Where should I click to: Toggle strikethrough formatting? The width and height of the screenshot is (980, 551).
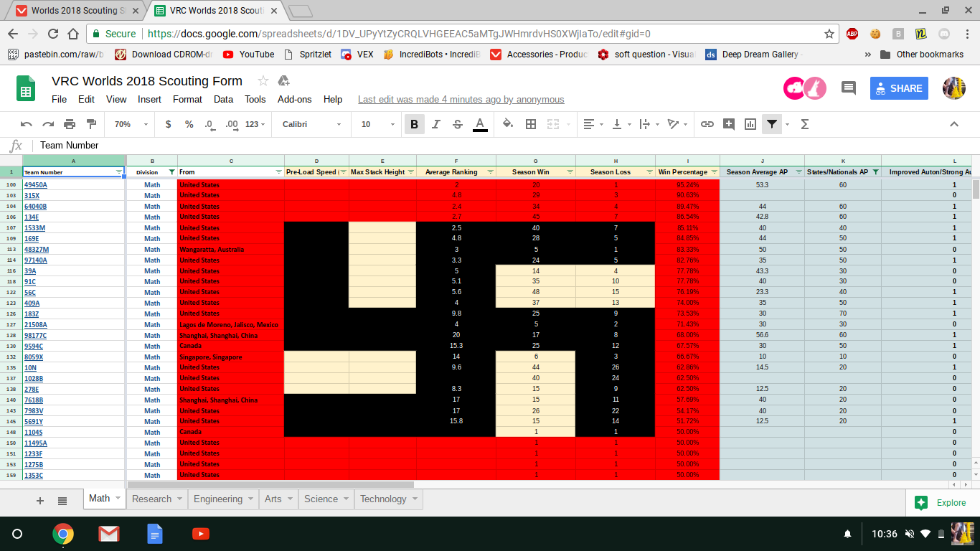457,124
